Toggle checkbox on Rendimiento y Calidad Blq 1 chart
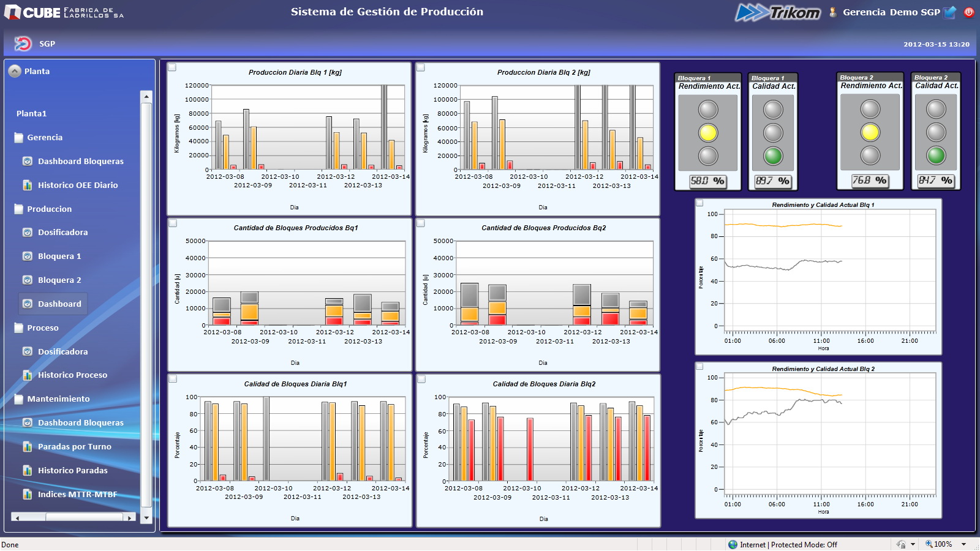 (699, 203)
